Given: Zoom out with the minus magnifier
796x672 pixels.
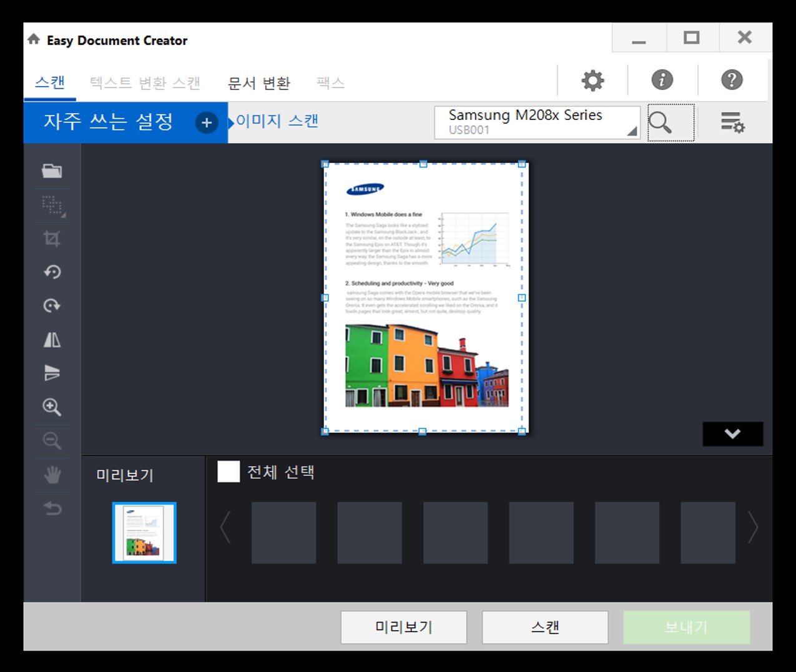Looking at the screenshot, I should [x=52, y=441].
